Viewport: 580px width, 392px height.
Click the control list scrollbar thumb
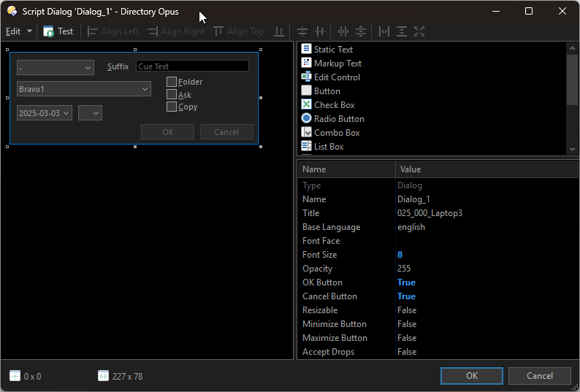tap(572, 80)
